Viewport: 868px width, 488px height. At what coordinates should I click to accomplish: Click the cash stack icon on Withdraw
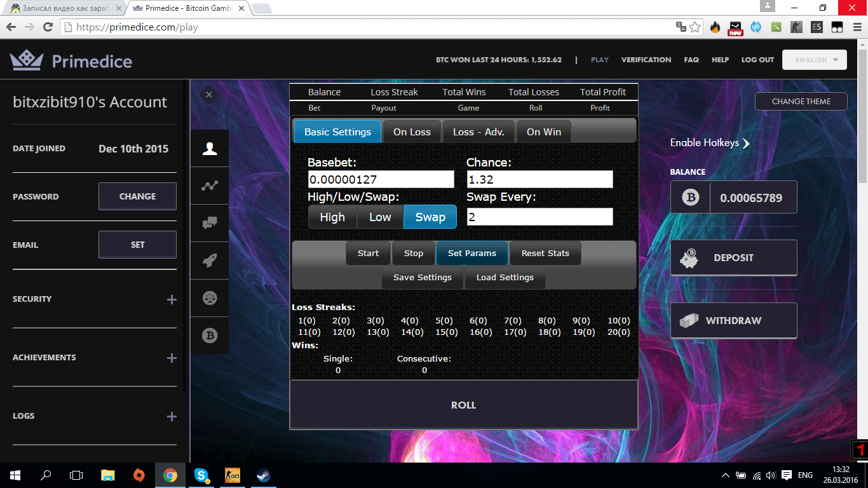point(689,320)
